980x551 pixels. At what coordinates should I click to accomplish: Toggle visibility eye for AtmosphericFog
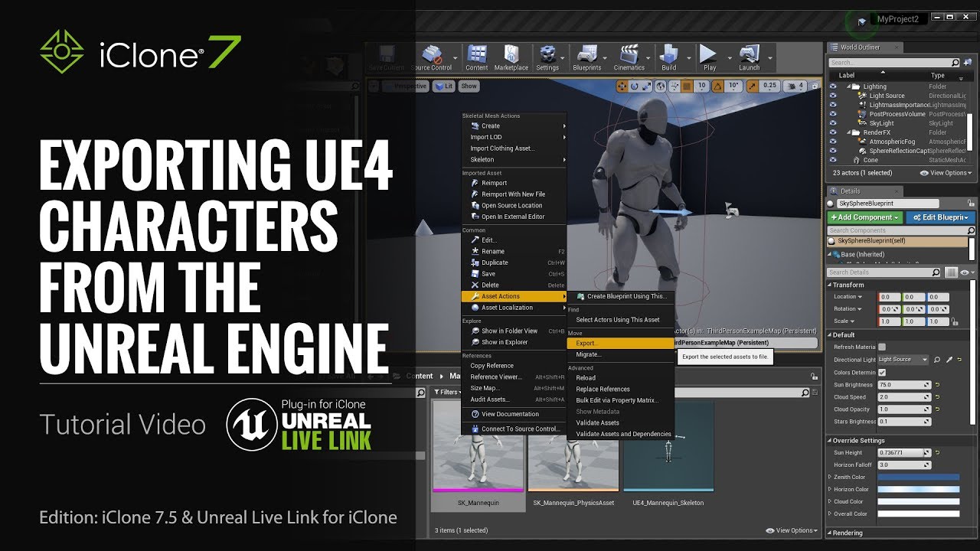(x=833, y=142)
